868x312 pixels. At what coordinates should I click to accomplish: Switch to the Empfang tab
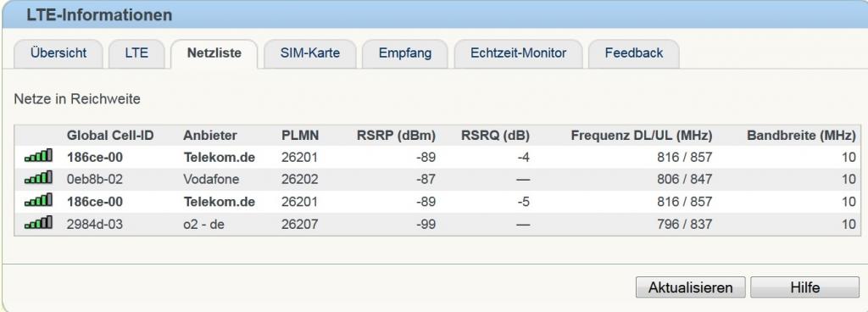coord(404,53)
